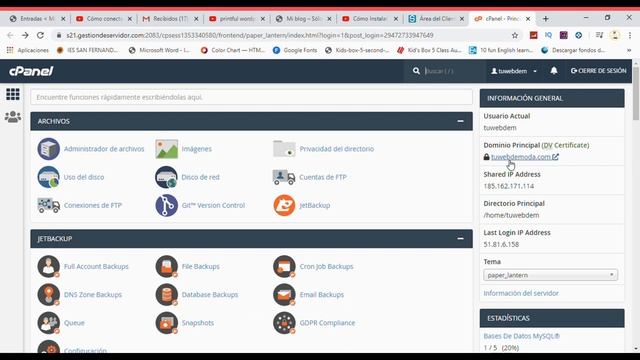Screen dimensions: 640x360
Task: Open Administrador de archivos text link
Action: pyautogui.click(x=104, y=149)
